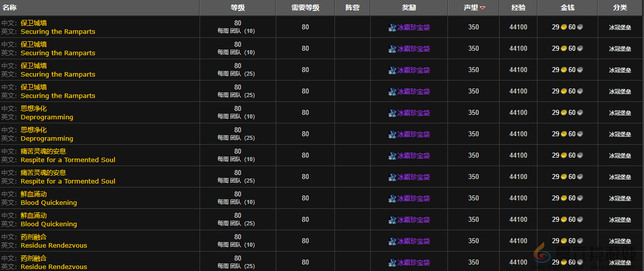Sort the table by 经验 column header
Viewport: 644px width, 271px height.
coord(518,8)
